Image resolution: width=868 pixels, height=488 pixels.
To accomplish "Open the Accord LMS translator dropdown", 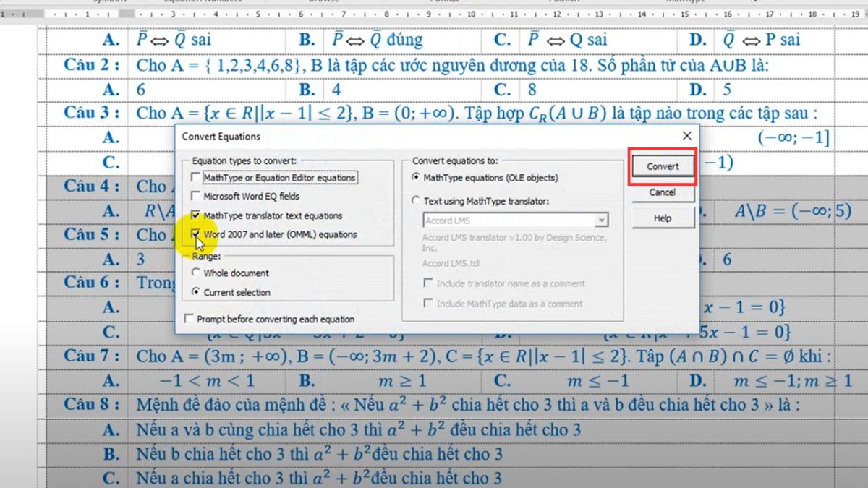I will coord(602,220).
